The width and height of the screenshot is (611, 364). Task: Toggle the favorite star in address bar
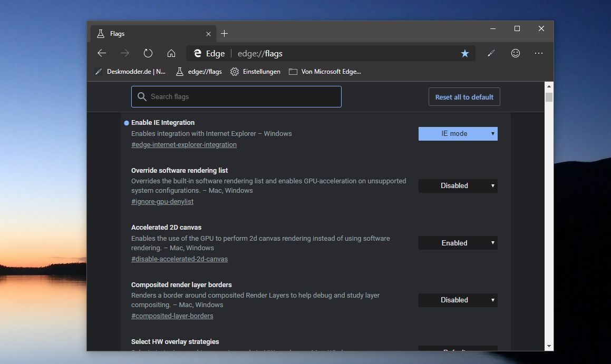click(465, 53)
